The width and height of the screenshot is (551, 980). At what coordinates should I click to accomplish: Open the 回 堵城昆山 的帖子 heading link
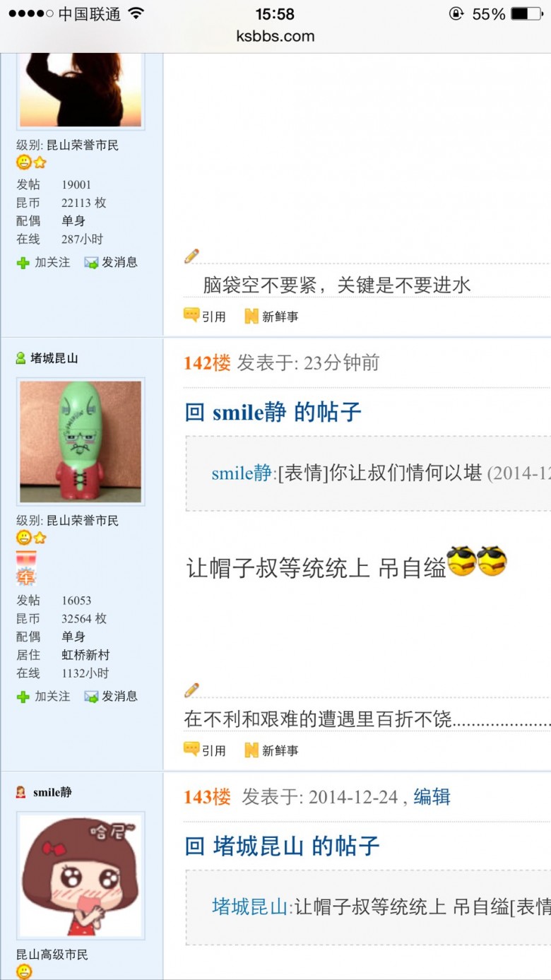click(282, 846)
